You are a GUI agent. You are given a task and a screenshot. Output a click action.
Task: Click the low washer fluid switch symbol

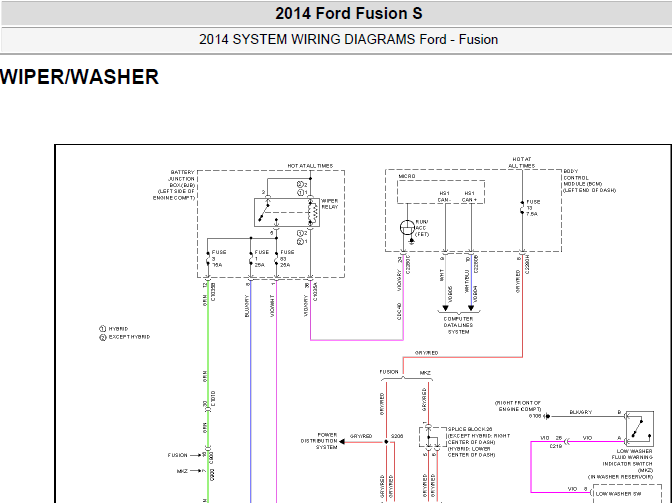[639, 429]
